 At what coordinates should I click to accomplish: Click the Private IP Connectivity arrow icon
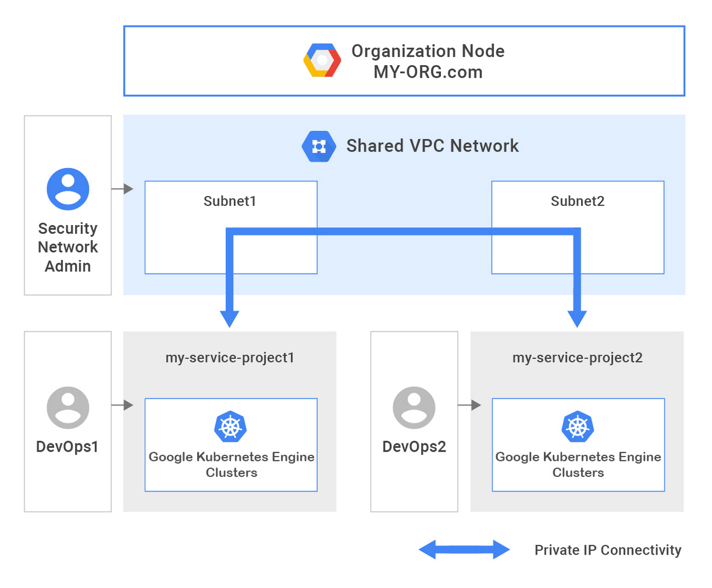(464, 550)
